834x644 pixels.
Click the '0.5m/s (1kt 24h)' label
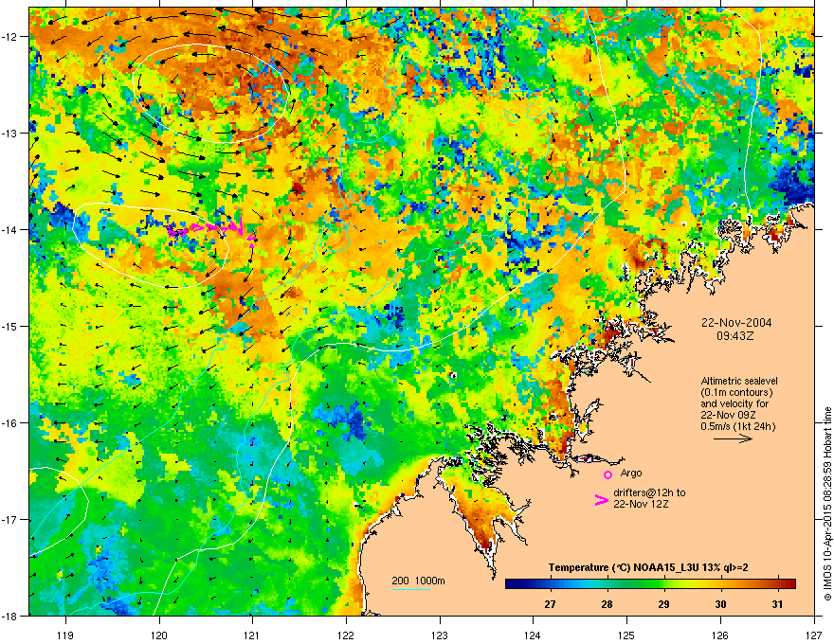click(x=737, y=426)
